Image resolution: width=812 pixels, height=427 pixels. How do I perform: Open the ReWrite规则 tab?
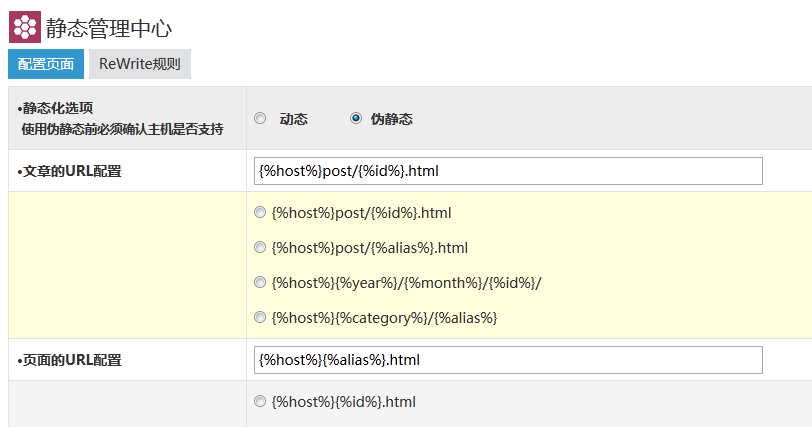pyautogui.click(x=140, y=64)
